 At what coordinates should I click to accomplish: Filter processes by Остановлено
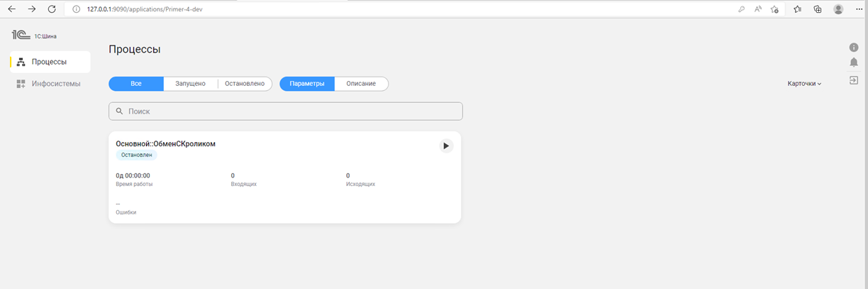245,84
